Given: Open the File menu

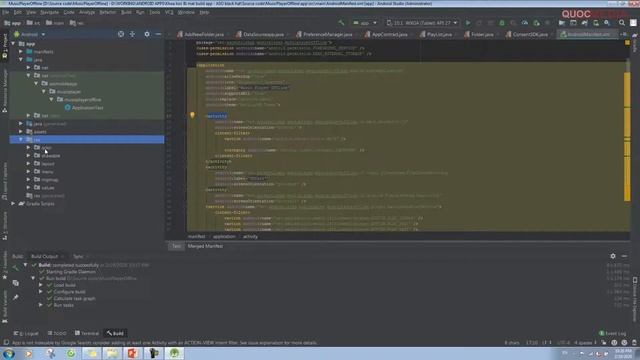Looking at the screenshot, I should click(5, 12).
